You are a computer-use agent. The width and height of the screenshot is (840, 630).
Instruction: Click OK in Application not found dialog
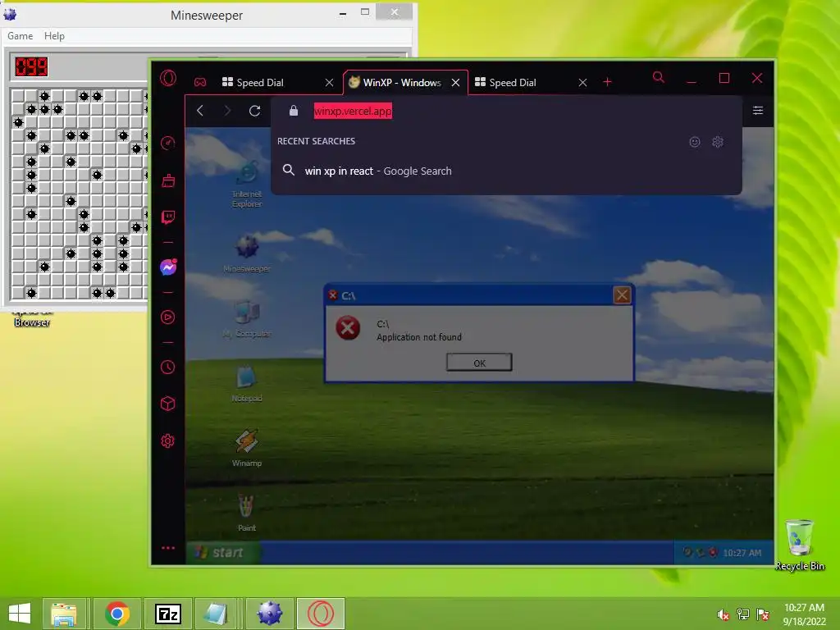pos(479,363)
